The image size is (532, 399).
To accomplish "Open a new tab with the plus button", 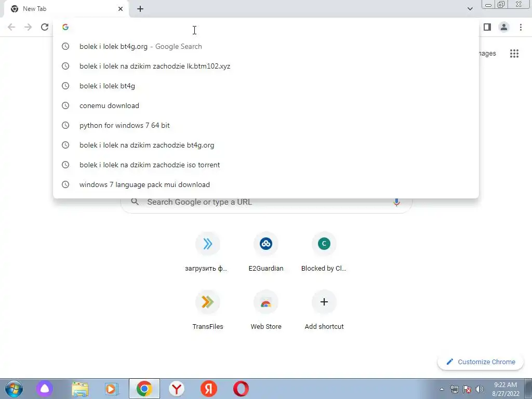I will 140,9.
